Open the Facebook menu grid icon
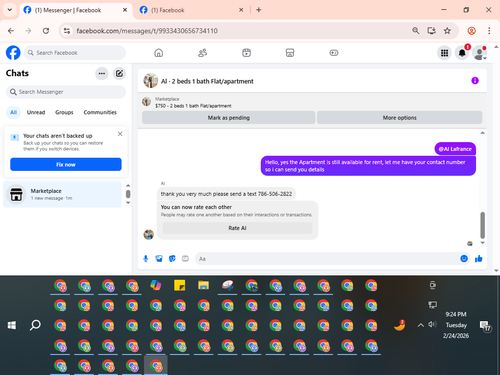The image size is (500, 375). [444, 53]
